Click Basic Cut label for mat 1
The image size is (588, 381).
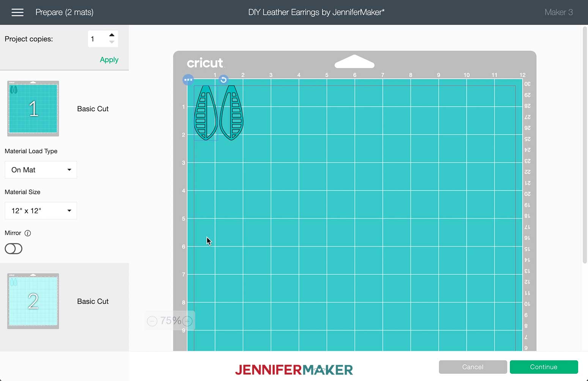pyautogui.click(x=93, y=109)
